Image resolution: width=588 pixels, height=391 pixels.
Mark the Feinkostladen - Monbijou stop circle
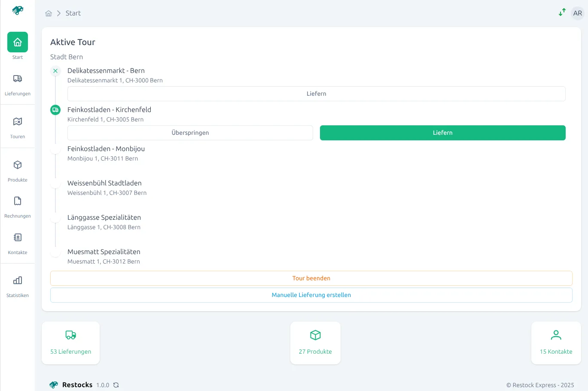click(x=55, y=149)
